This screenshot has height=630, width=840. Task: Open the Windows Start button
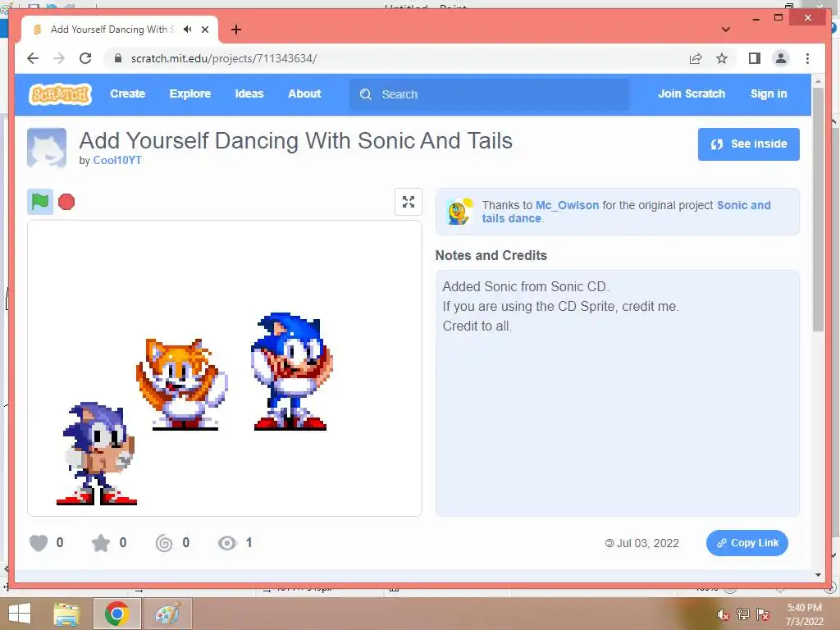(x=20, y=614)
